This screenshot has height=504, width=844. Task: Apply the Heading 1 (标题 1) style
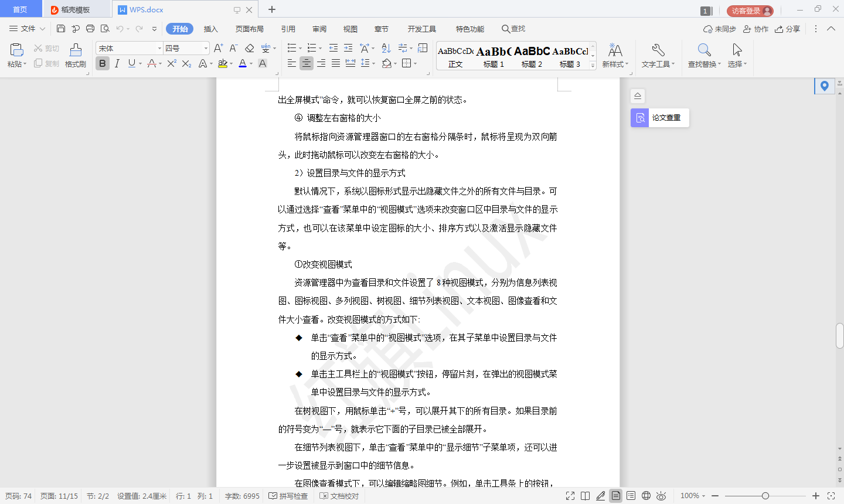click(494, 57)
